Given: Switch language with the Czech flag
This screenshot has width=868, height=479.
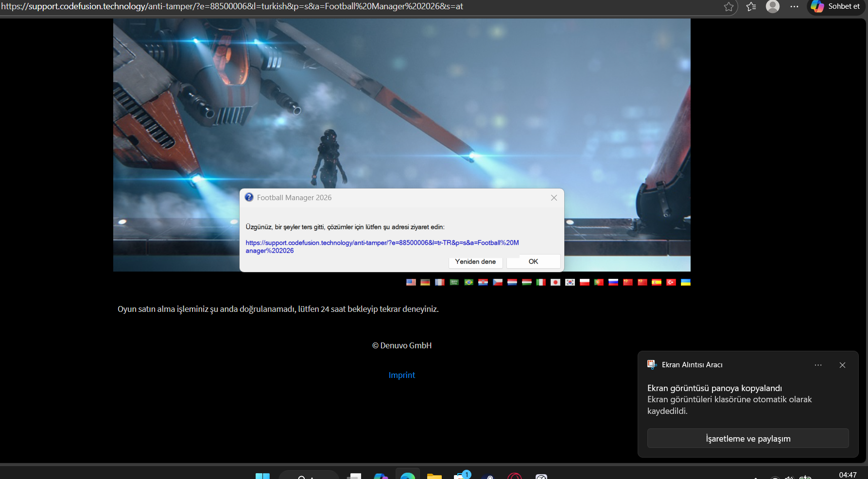Looking at the screenshot, I should pos(498,282).
